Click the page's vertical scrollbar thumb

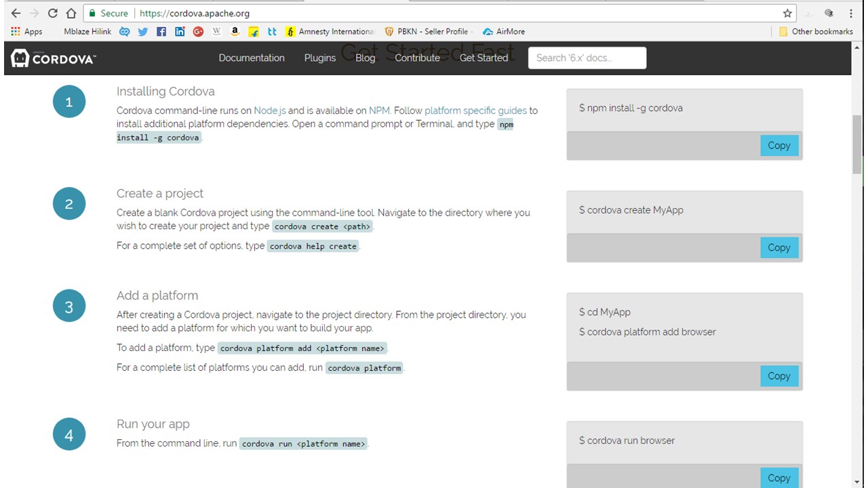857,144
